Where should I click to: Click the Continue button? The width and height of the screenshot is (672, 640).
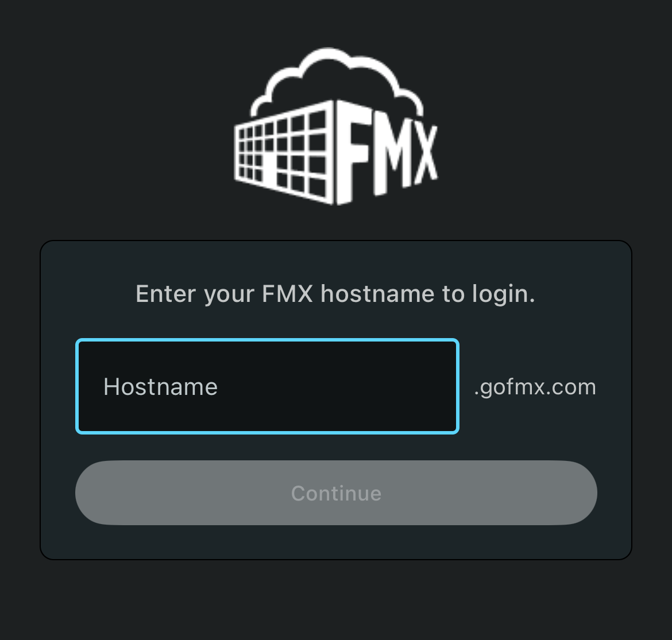point(336,492)
